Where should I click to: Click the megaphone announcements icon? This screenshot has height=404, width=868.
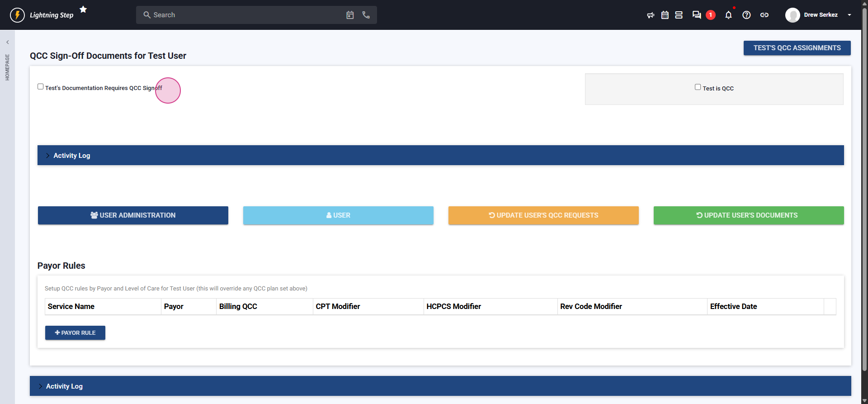click(x=651, y=15)
